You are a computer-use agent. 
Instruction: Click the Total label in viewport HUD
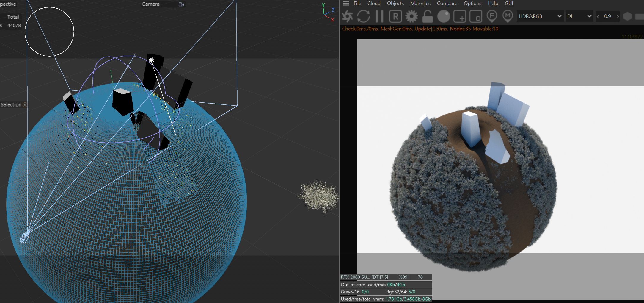tap(13, 17)
